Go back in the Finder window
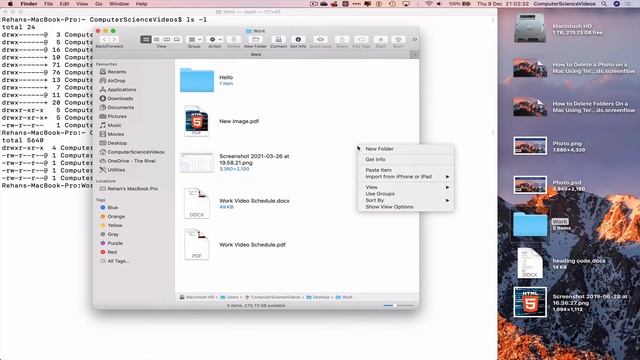 (104, 40)
